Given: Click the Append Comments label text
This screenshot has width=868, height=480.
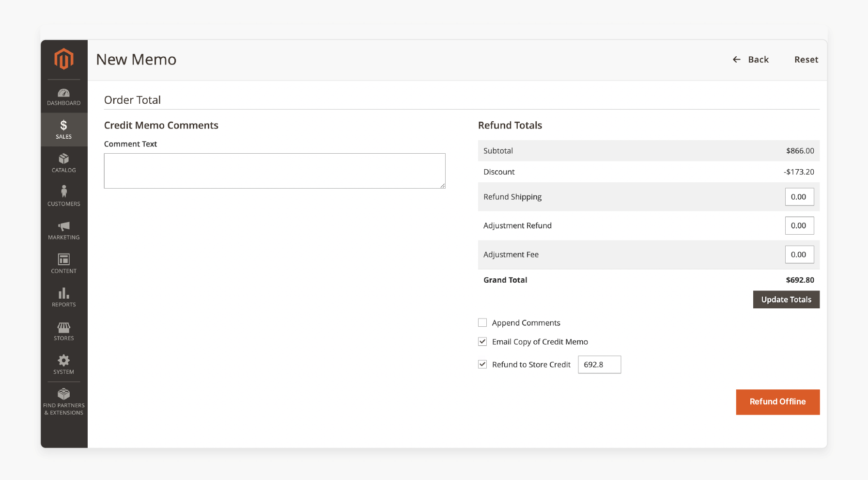Looking at the screenshot, I should [526, 322].
